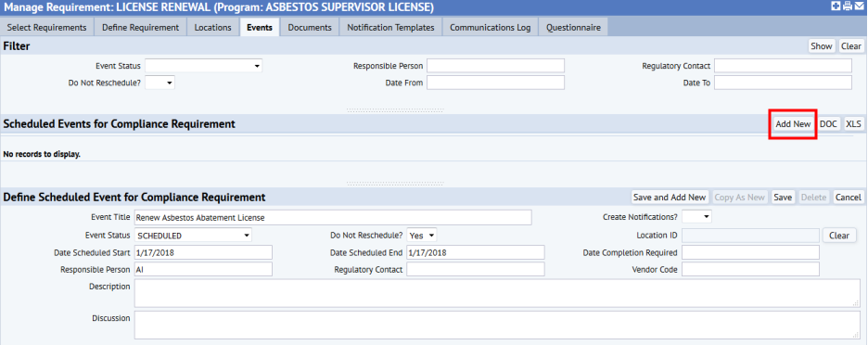
Task: Click the Show filter button
Action: point(822,46)
